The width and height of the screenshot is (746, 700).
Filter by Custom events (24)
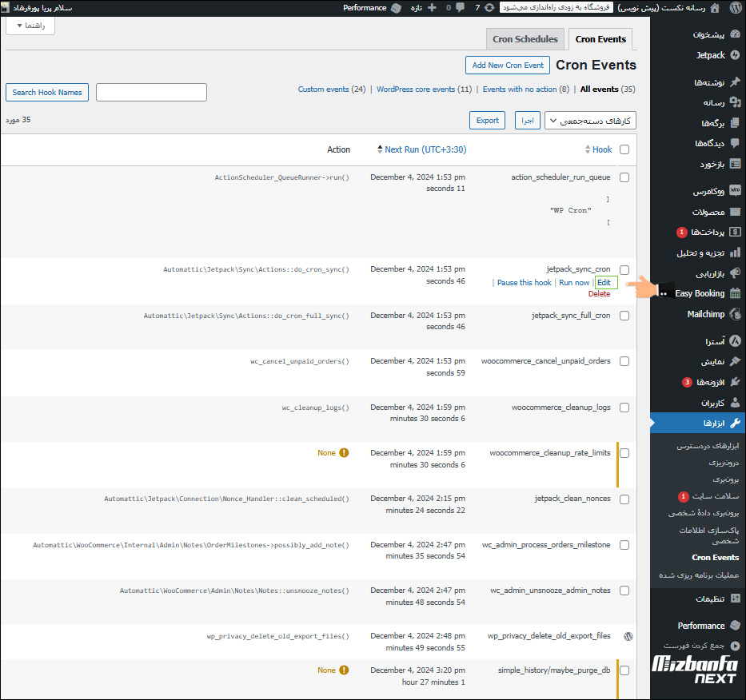point(332,89)
